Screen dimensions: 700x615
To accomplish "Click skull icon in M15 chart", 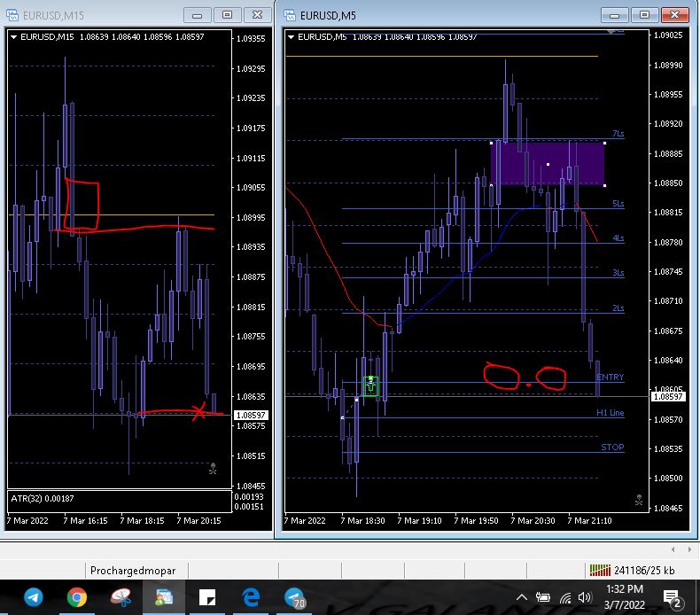I will coord(213,469).
